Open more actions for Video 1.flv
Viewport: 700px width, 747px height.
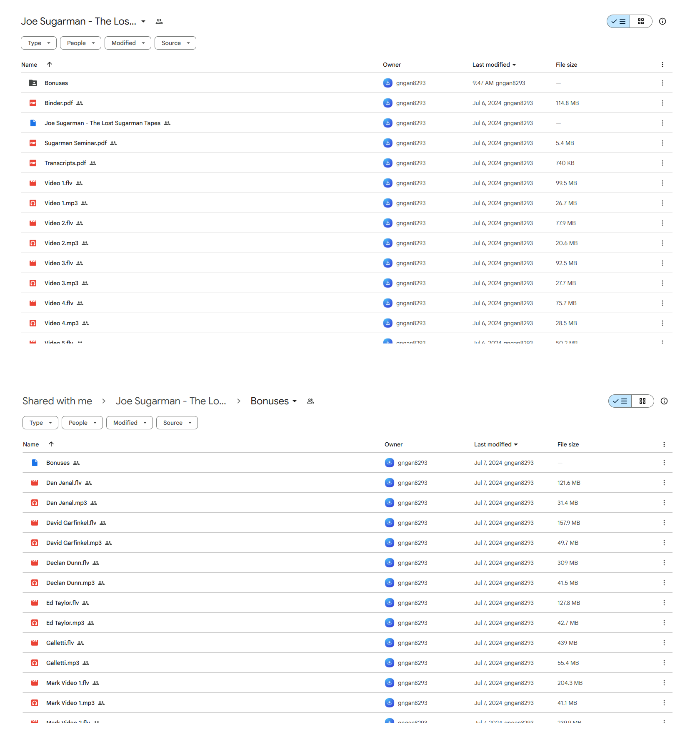[662, 183]
